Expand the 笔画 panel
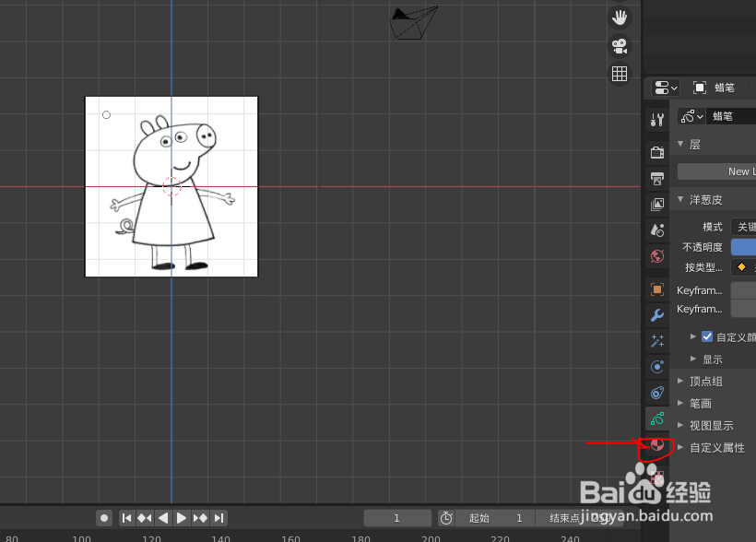Viewport: 756px width, 542px height. [x=699, y=403]
